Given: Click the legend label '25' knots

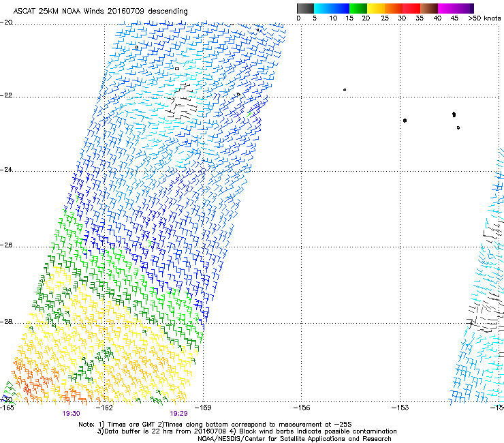Looking at the screenshot, I should [385, 18].
